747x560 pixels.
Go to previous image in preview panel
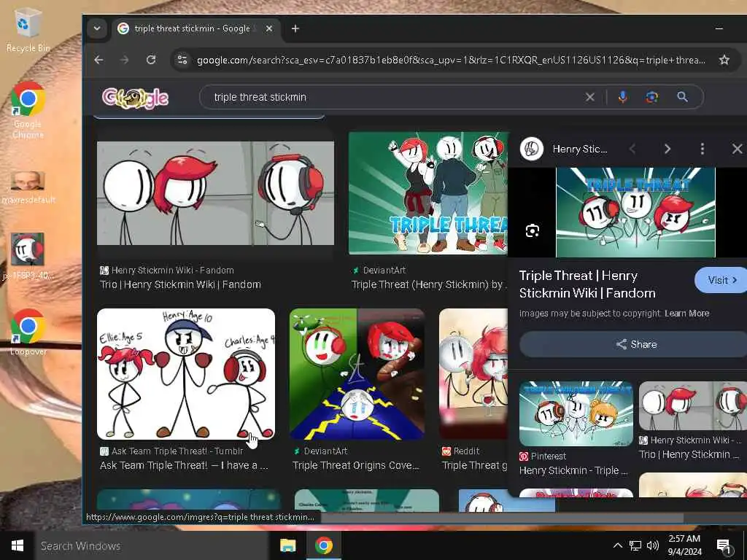(x=632, y=149)
